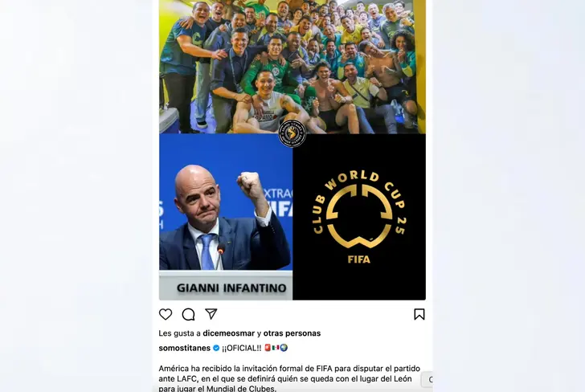Click the red siren emoji in the caption

pyautogui.click(x=267, y=348)
